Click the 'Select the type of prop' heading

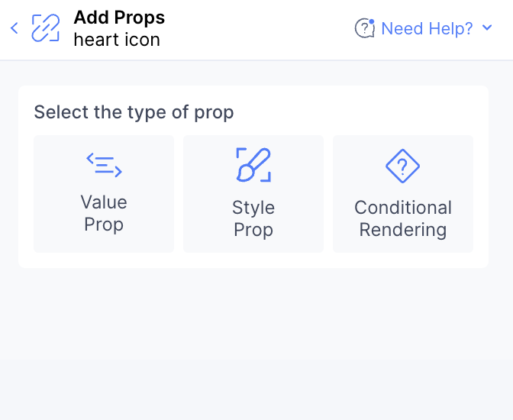click(x=134, y=112)
